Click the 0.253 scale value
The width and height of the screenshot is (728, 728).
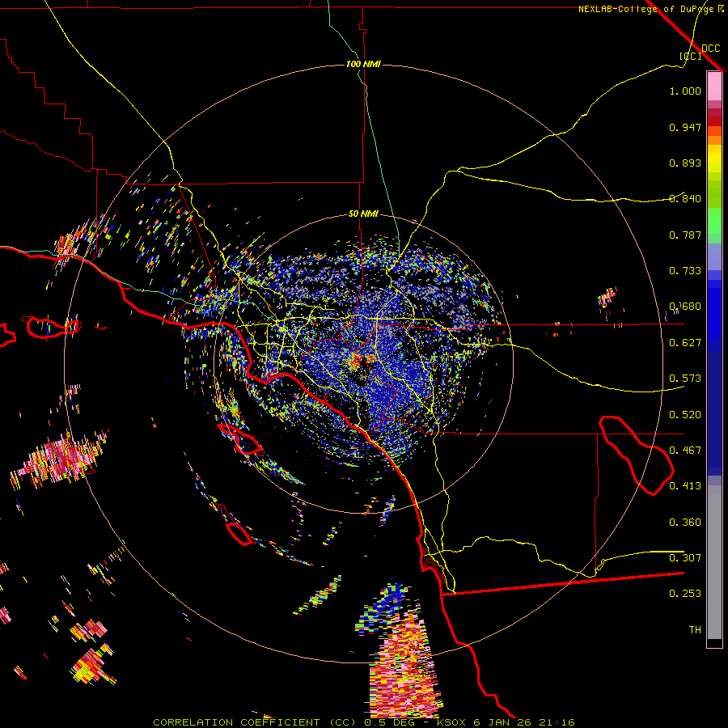point(685,594)
